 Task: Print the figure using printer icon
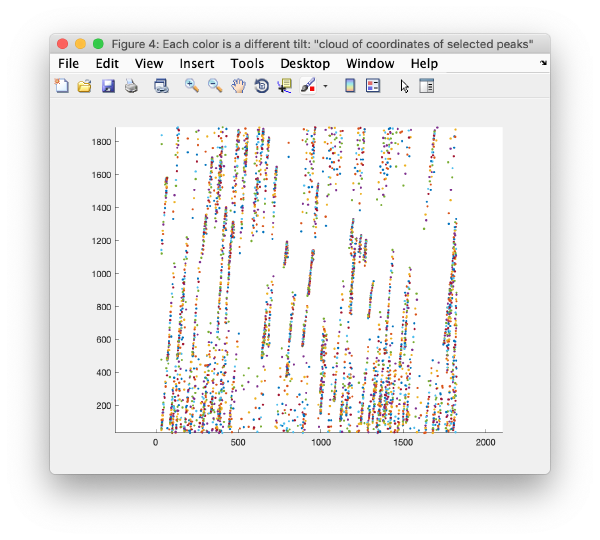(x=131, y=86)
